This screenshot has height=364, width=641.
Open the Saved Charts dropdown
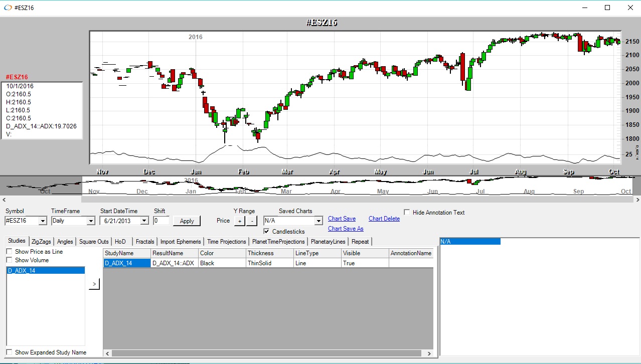point(318,221)
